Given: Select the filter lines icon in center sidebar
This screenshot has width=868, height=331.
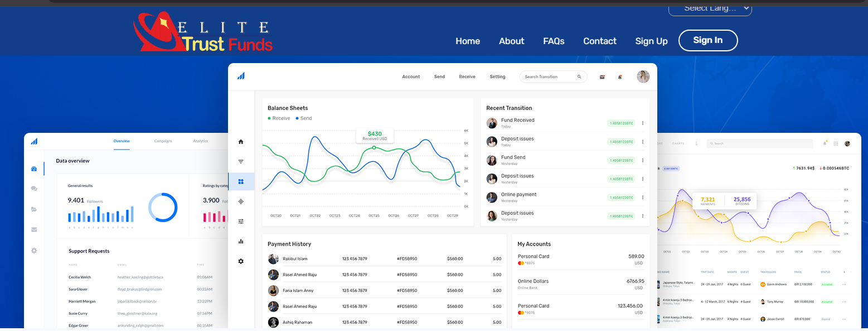Looking at the screenshot, I should point(241,162).
